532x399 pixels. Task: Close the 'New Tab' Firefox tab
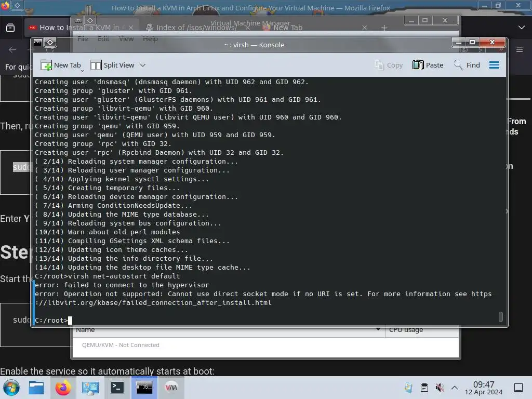point(364,28)
